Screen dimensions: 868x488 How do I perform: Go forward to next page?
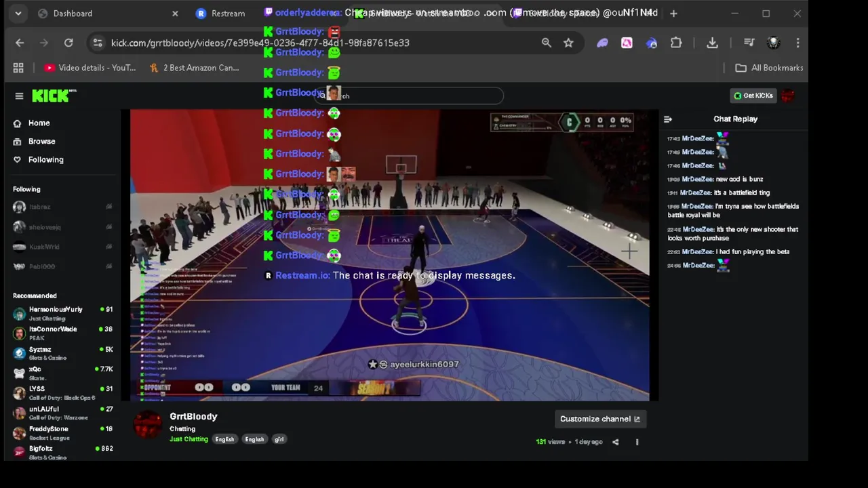[44, 43]
